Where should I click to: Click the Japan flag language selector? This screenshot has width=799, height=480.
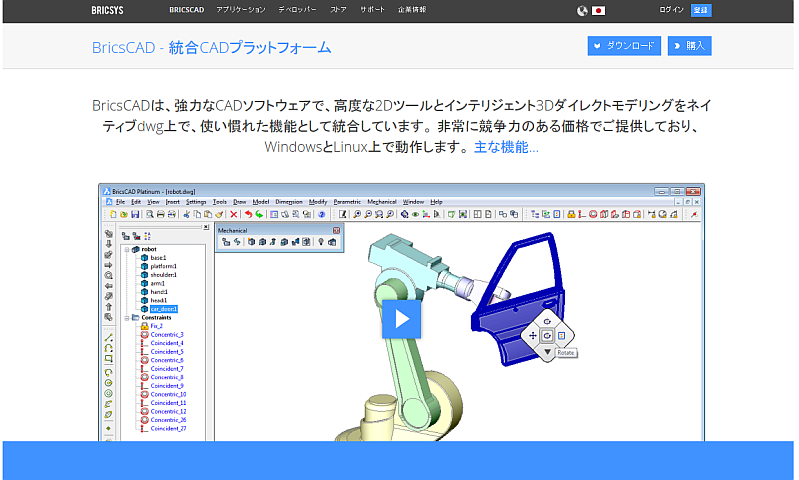pyautogui.click(x=598, y=11)
